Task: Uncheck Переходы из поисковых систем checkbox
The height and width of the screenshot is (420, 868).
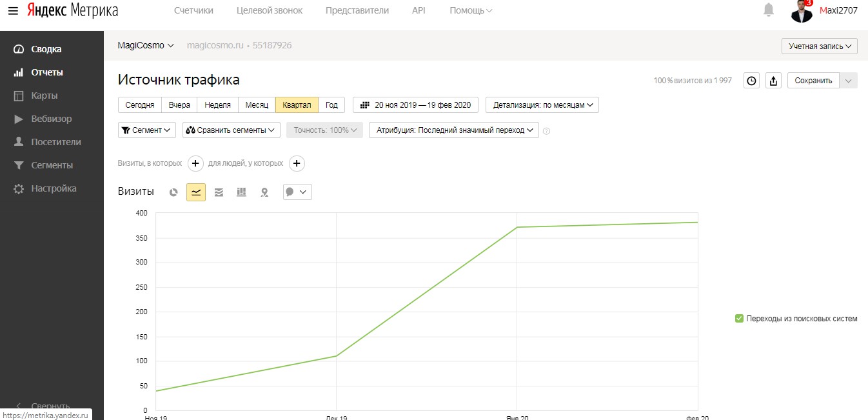Action: pyautogui.click(x=739, y=319)
